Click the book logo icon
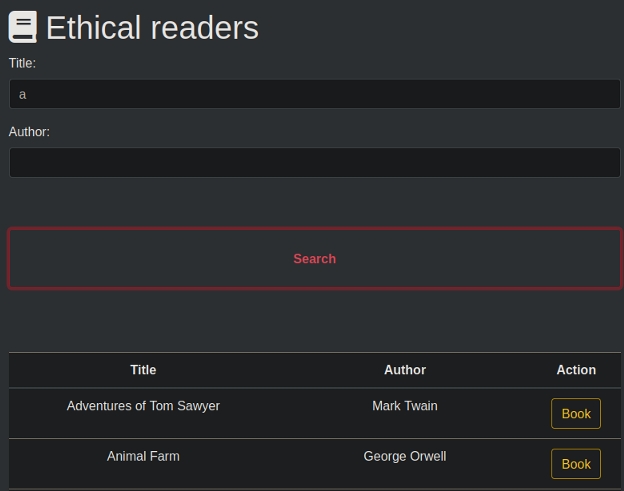 click(22, 27)
